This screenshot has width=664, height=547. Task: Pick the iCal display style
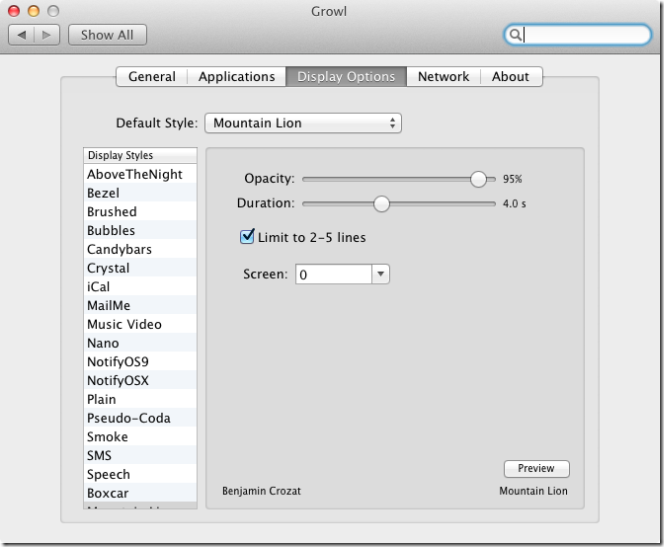tap(140, 287)
